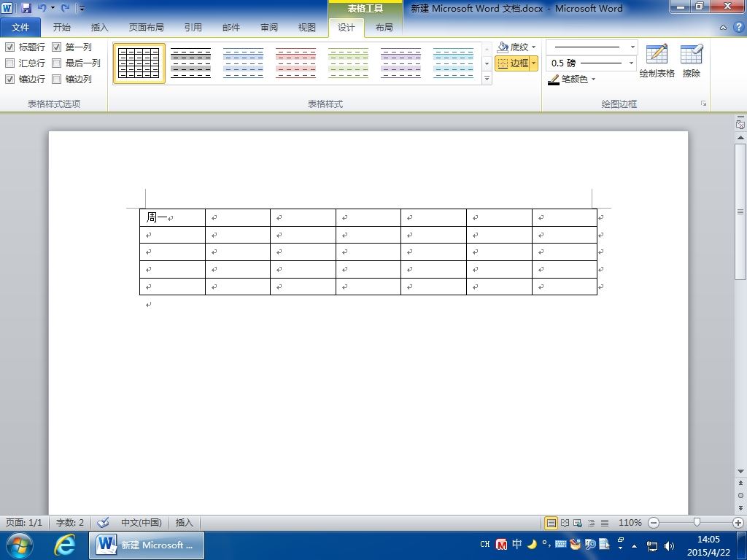
Task: Uncheck the 第一列 checkbox
Action: [57, 47]
